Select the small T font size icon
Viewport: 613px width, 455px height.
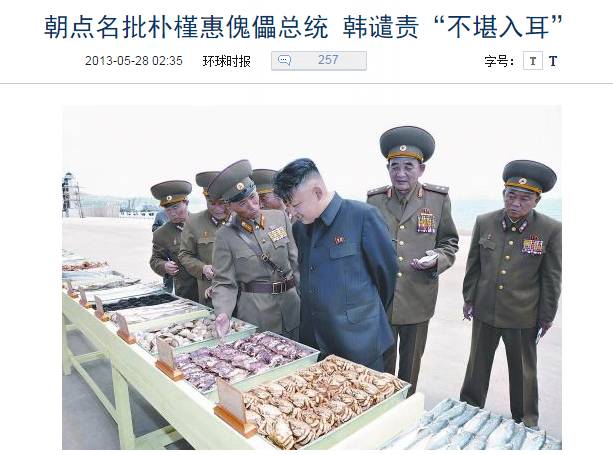[533, 61]
